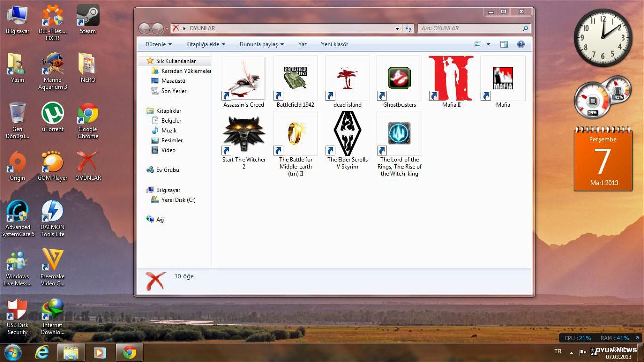Select the Yasin user folder icon
Viewport: 644px width, 362px height.
pyautogui.click(x=17, y=68)
